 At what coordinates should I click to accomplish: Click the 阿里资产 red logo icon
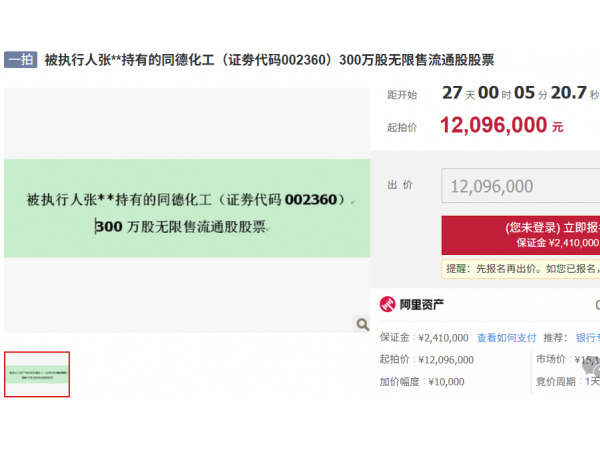pos(387,305)
